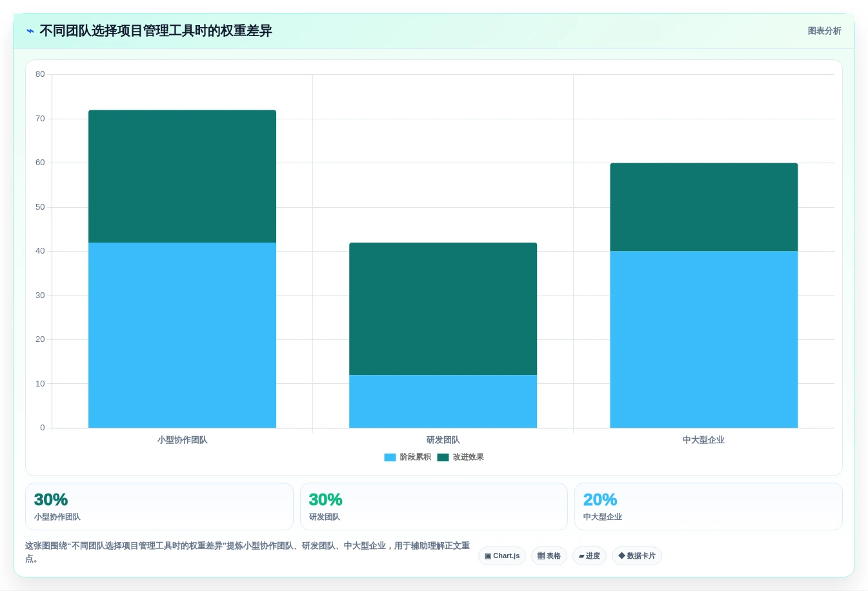Image resolution: width=868 pixels, height=591 pixels.
Task: Select the 20% 中大型企业 stat card
Action: click(x=709, y=506)
